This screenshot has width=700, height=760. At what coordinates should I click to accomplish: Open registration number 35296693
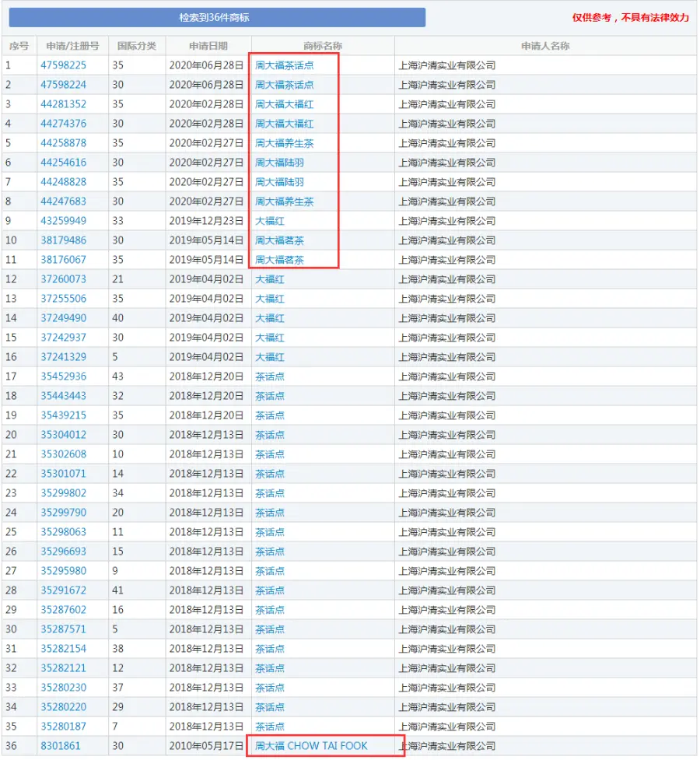click(64, 552)
